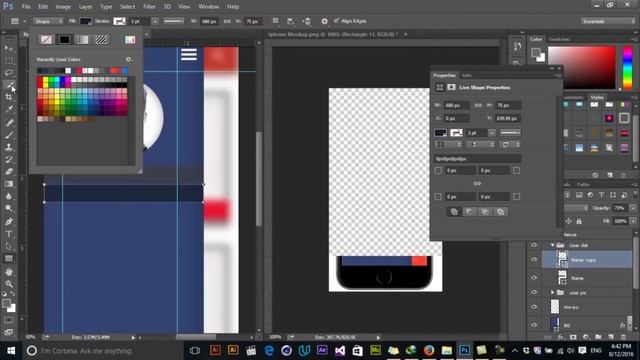Hide the User dat group layer
640x360 pixels.
[534, 245]
